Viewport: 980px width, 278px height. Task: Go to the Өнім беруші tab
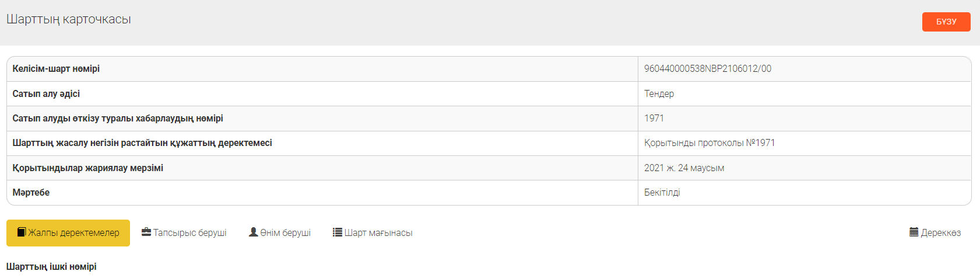(x=285, y=233)
